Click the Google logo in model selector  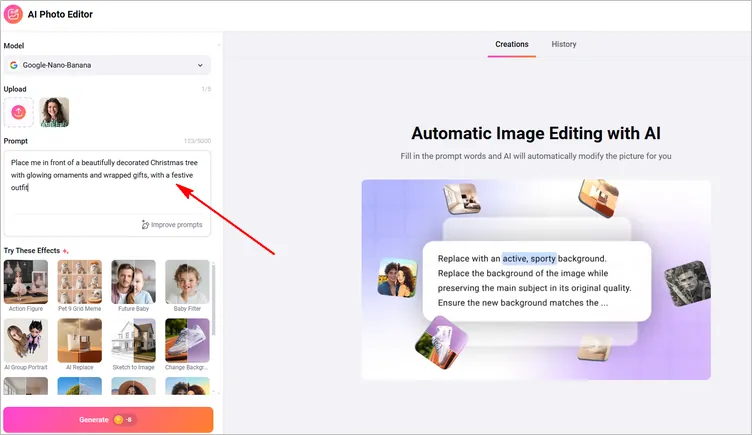tap(14, 65)
